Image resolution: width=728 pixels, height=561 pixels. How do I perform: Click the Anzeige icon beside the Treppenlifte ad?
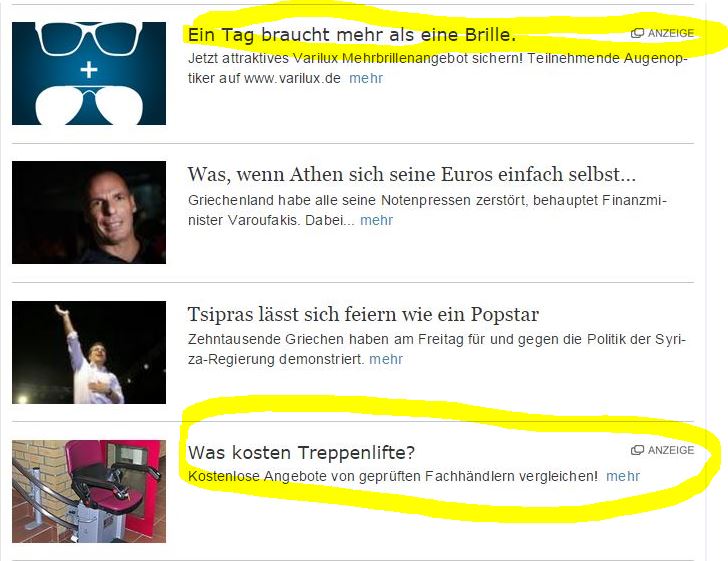[x=637, y=450]
